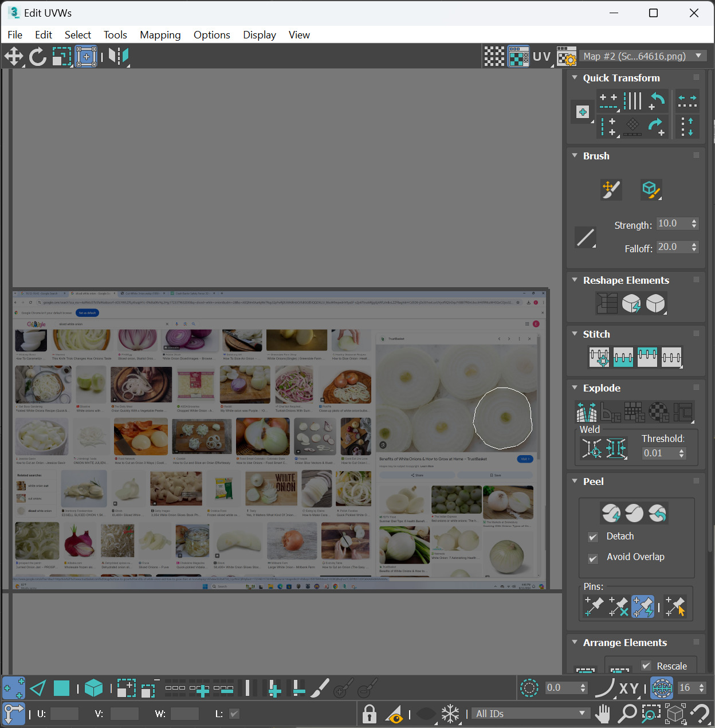Click the Quick Peel icon
715x728 pixels.
pyautogui.click(x=611, y=513)
